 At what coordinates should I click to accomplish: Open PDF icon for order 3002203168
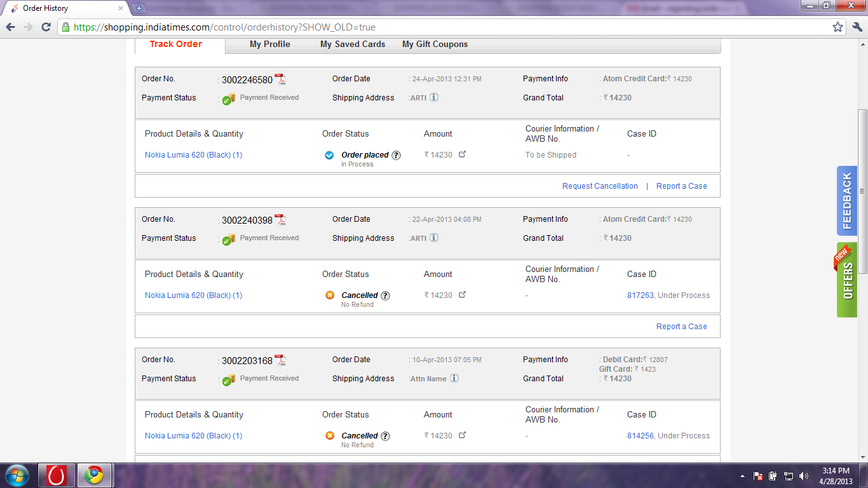(x=280, y=360)
